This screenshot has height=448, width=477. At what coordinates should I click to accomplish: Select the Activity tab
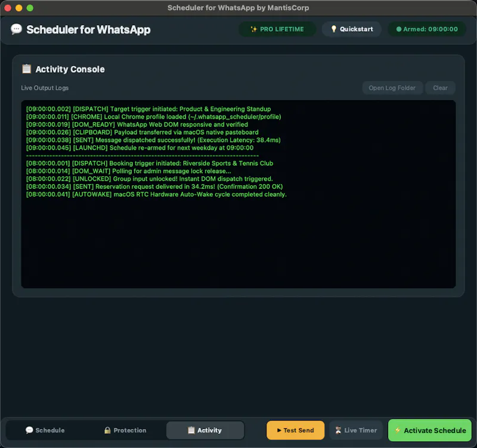(x=205, y=430)
